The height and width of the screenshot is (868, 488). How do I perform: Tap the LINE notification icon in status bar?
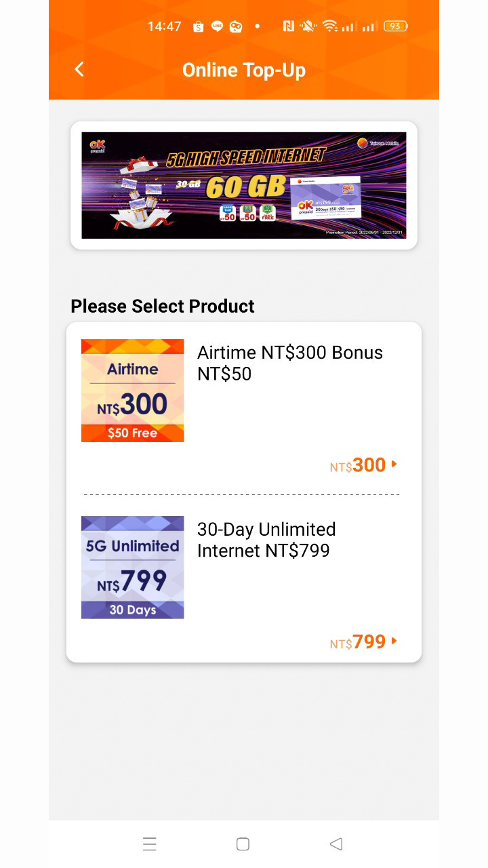click(217, 26)
